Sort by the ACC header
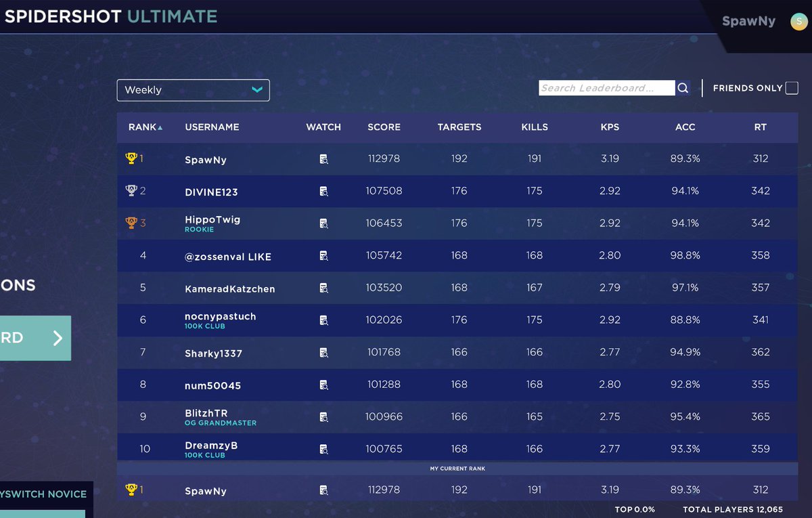This screenshot has width=812, height=518. coord(685,127)
